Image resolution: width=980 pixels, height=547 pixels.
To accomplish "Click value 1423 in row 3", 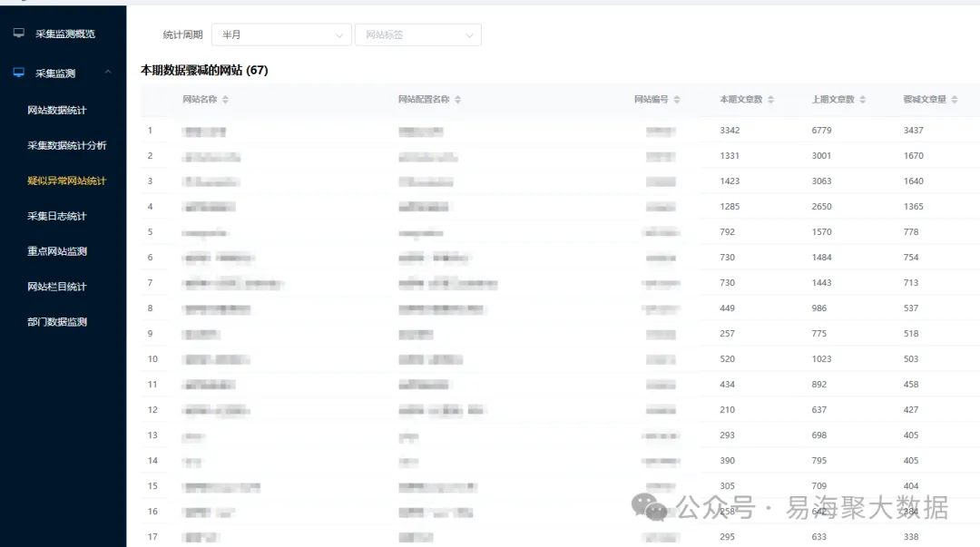I will pos(730,181).
